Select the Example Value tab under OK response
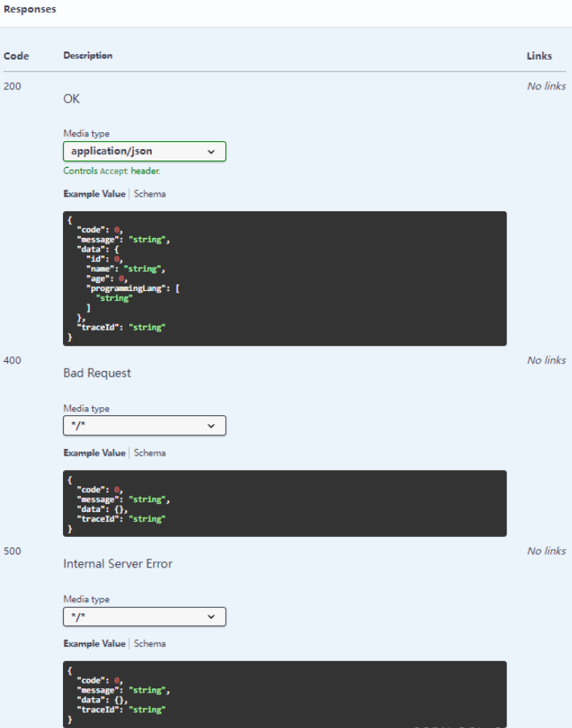The image size is (572, 728). pyautogui.click(x=94, y=194)
